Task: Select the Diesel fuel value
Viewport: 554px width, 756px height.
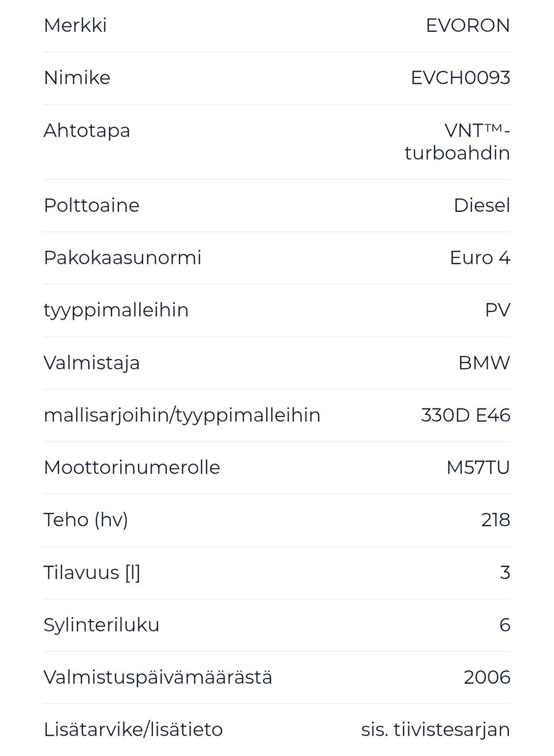Action: point(482,205)
